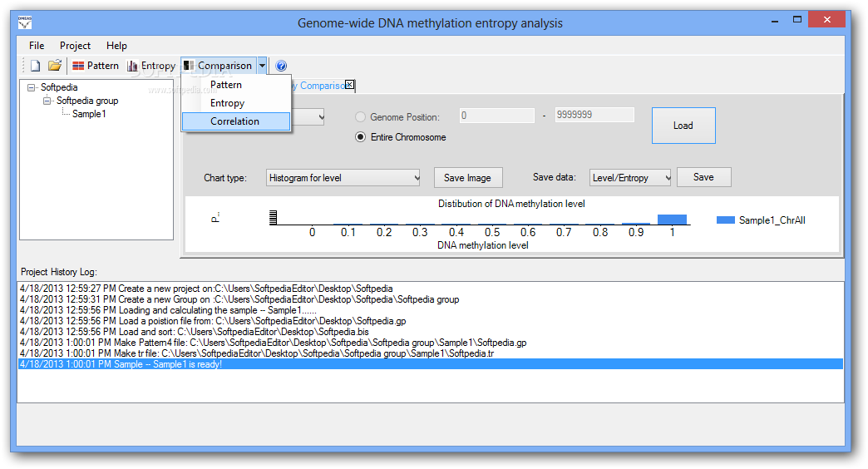Image resolution: width=868 pixels, height=469 pixels.
Task: Collapse the Softpedia tree node
Action: [31, 87]
